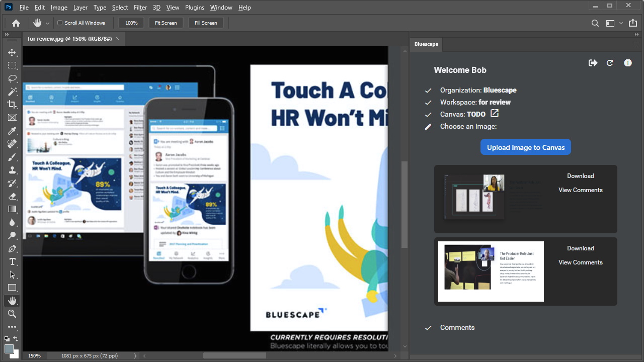The image size is (644, 362).
Task: Select the Magic Wand tool
Action: click(x=12, y=92)
